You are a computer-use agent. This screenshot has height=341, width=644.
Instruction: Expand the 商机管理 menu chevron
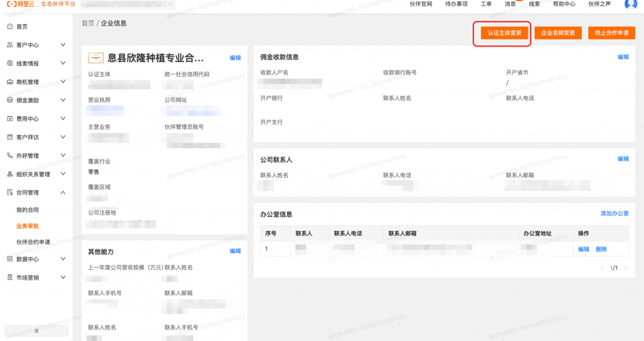(63, 81)
